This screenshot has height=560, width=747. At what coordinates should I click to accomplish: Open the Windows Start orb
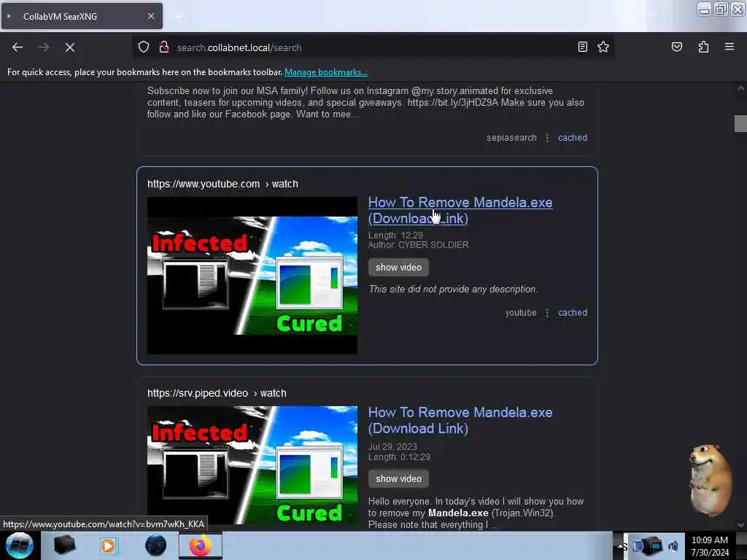coord(20,545)
